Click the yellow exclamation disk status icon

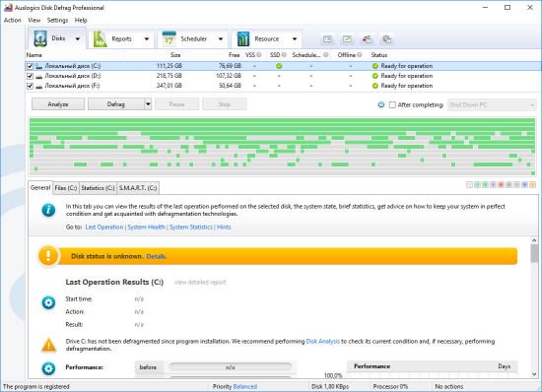tap(48, 256)
